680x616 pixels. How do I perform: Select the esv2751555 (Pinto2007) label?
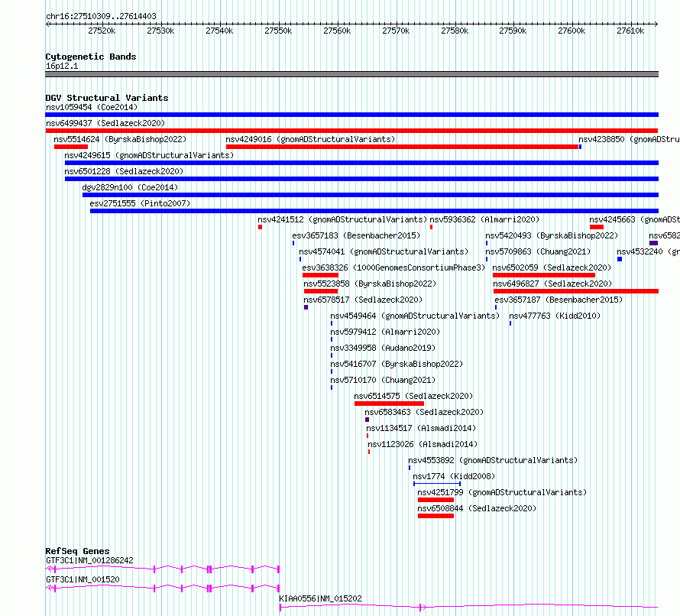140,203
